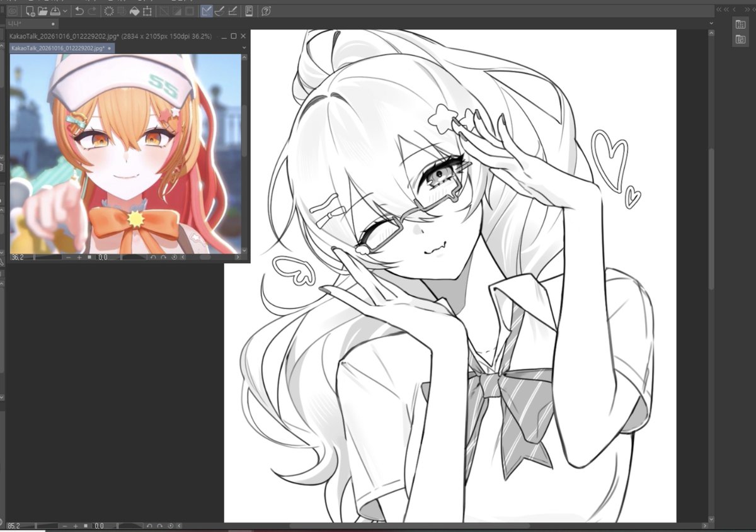Open the tab list dropdown of the reference window
Screen dimensions: 756x532
point(245,47)
